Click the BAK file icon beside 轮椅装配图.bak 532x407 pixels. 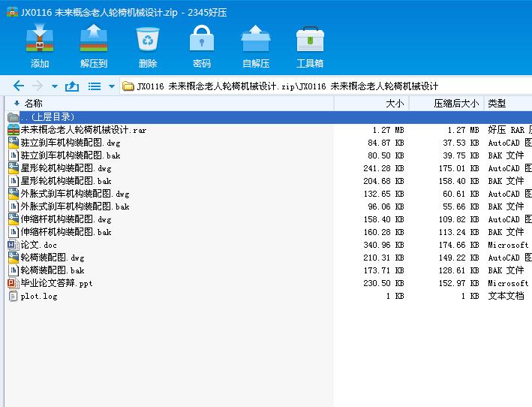point(14,270)
